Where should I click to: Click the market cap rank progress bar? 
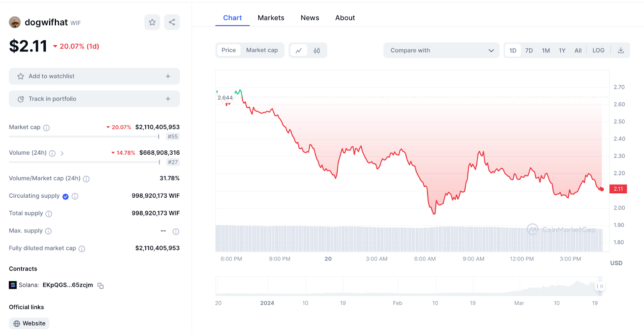click(x=84, y=137)
